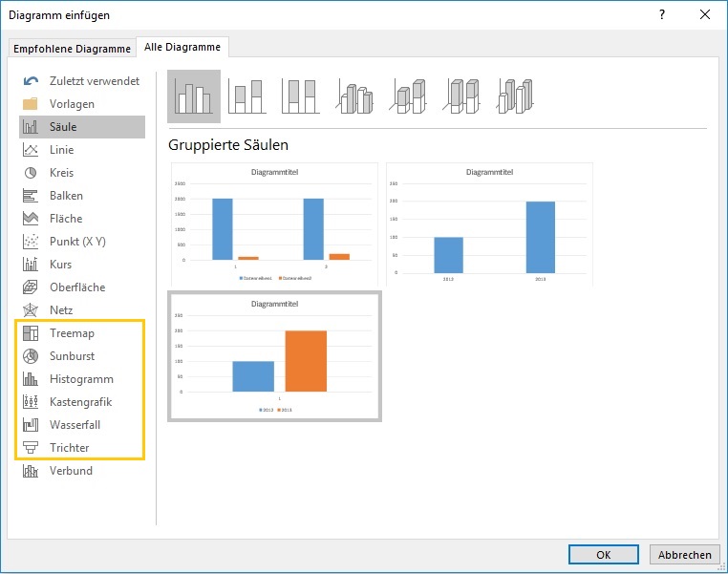Viewport: 728px width, 574px height.
Task: Pick Histogramm from the chart list
Action: 81,379
